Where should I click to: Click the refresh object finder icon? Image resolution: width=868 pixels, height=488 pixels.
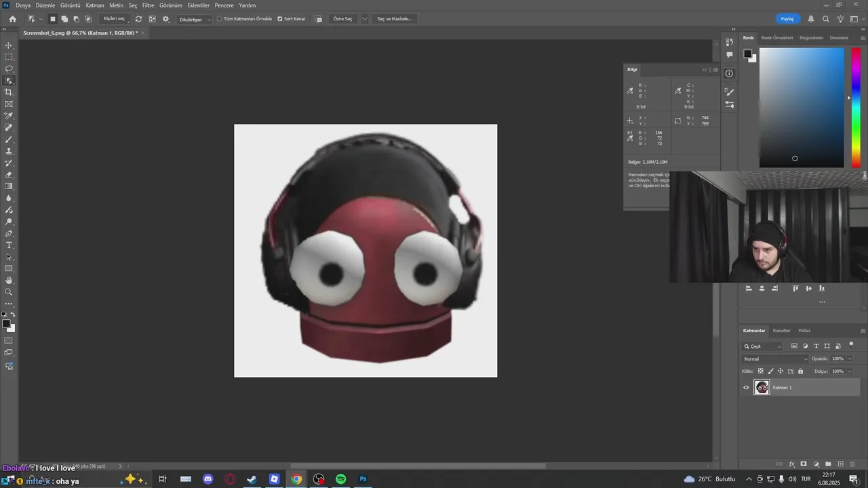(138, 19)
